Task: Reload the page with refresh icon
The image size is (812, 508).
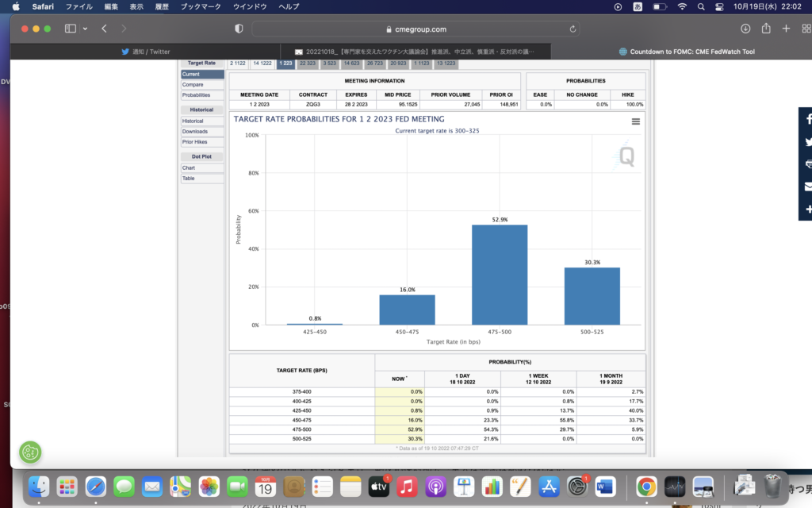Action: coord(573,29)
